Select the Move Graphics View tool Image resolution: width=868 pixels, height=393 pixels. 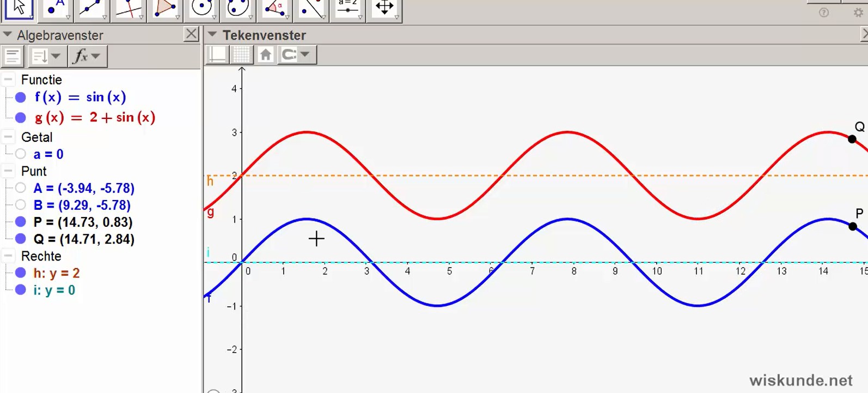(384, 9)
